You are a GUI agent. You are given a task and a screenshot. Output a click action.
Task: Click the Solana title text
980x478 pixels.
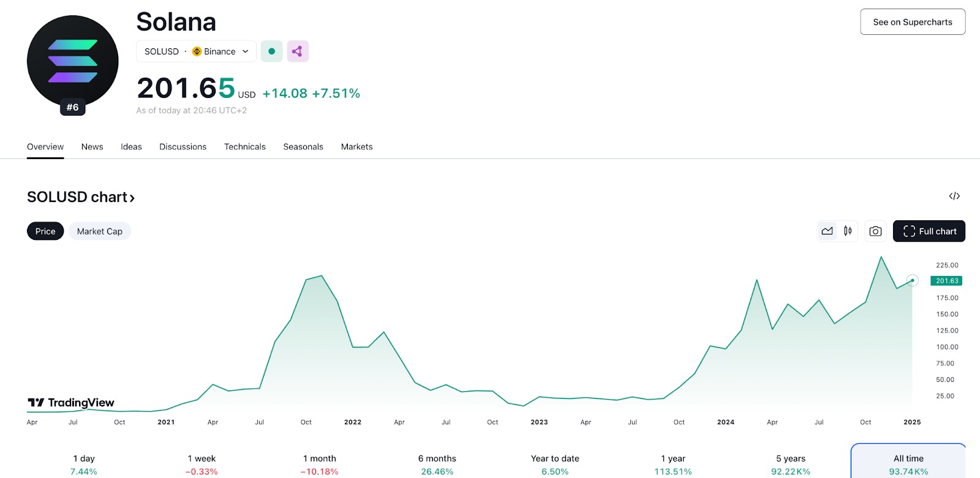pos(176,22)
